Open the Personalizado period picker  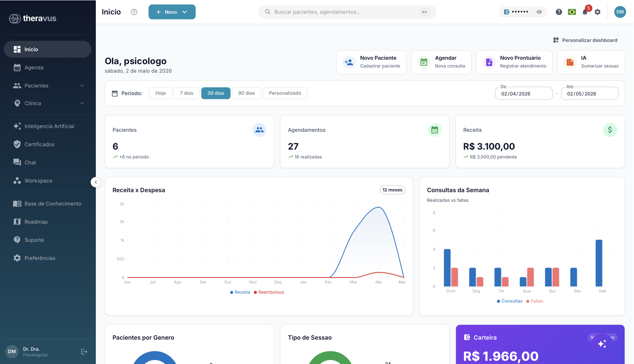tap(285, 93)
